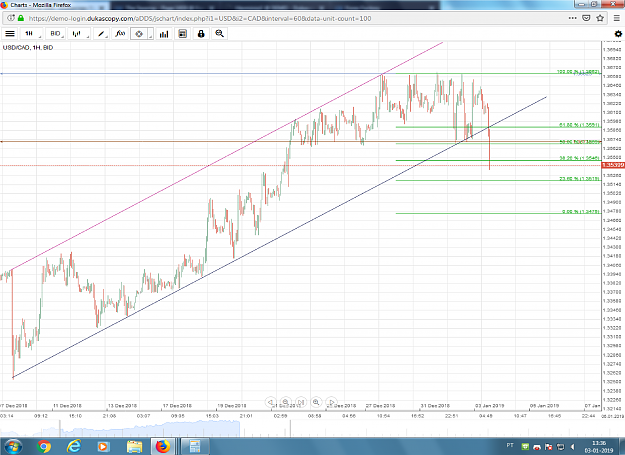
Task: Open calculator taskbar icon
Action: click(195, 447)
